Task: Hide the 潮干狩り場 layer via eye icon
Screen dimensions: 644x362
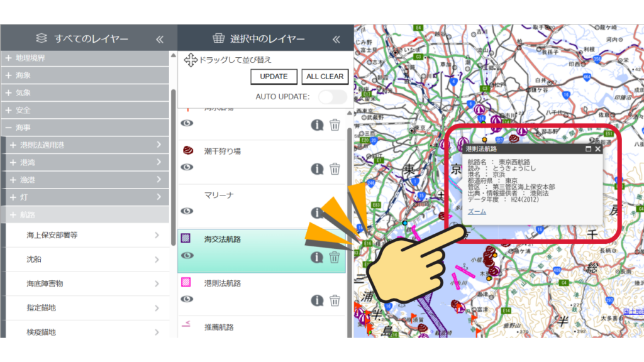Action: pyautogui.click(x=187, y=167)
